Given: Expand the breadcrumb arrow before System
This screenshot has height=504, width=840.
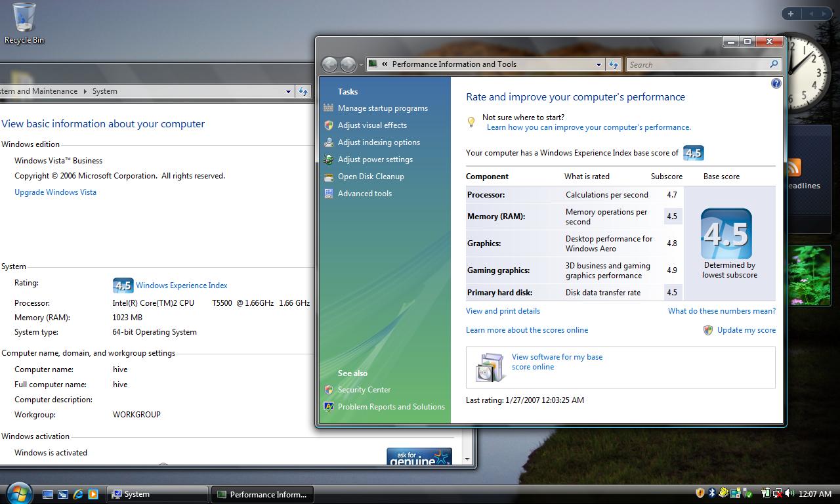Looking at the screenshot, I should (x=85, y=91).
